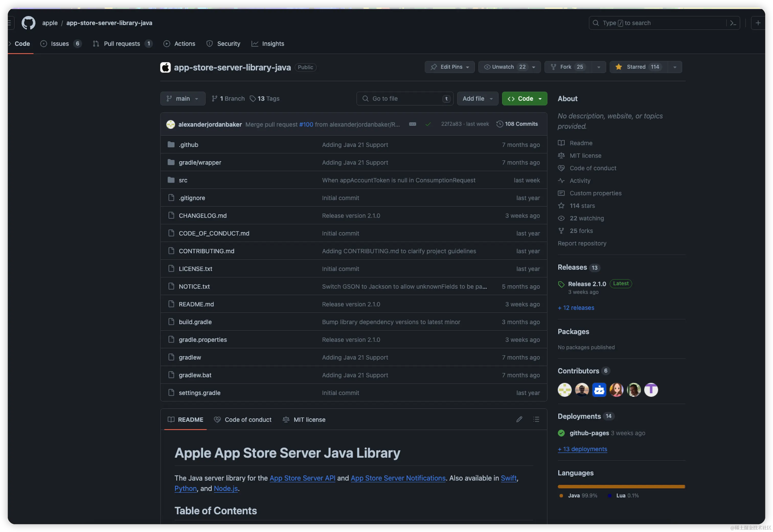Open pull request #100 link
The image size is (773, 532).
[306, 124]
